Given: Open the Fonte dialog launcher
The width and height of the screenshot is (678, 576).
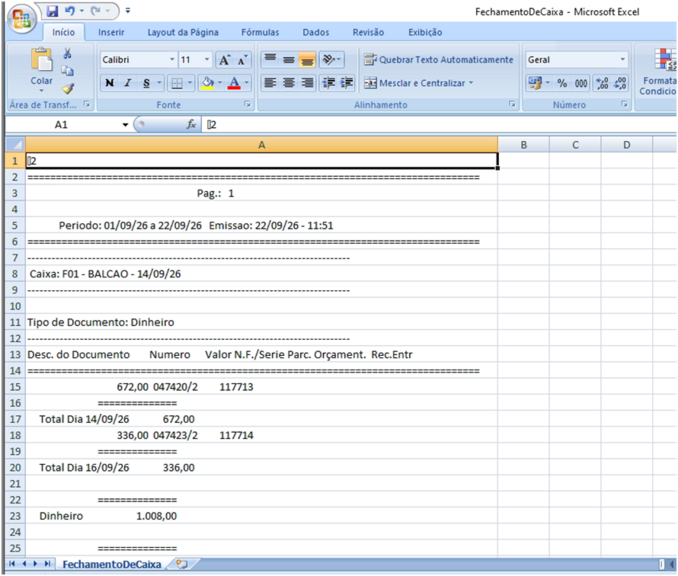Looking at the screenshot, I should 247,104.
